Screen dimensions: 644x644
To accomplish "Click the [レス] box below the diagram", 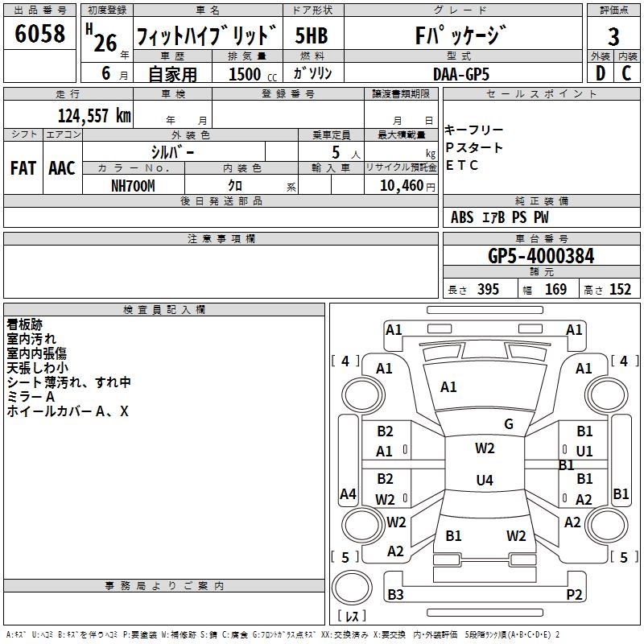I will click(351, 617).
